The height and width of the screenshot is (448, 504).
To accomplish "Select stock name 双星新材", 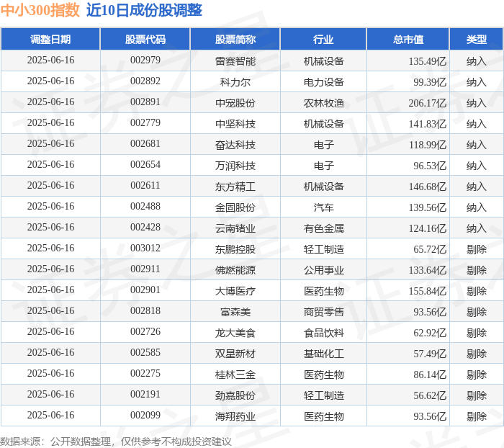I will tap(235, 354).
